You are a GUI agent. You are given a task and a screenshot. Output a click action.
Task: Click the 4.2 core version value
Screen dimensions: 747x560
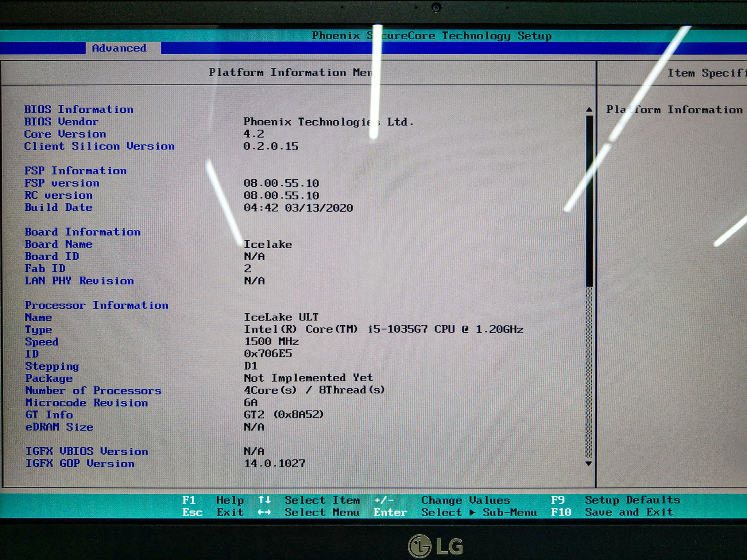click(x=253, y=134)
